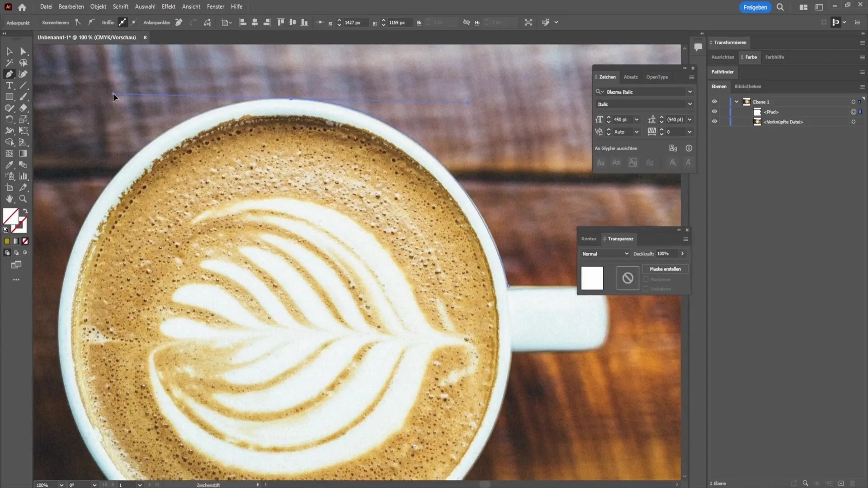Close the Unbenannt-1 document tab
Screen dimensions: 868x488
click(145, 38)
